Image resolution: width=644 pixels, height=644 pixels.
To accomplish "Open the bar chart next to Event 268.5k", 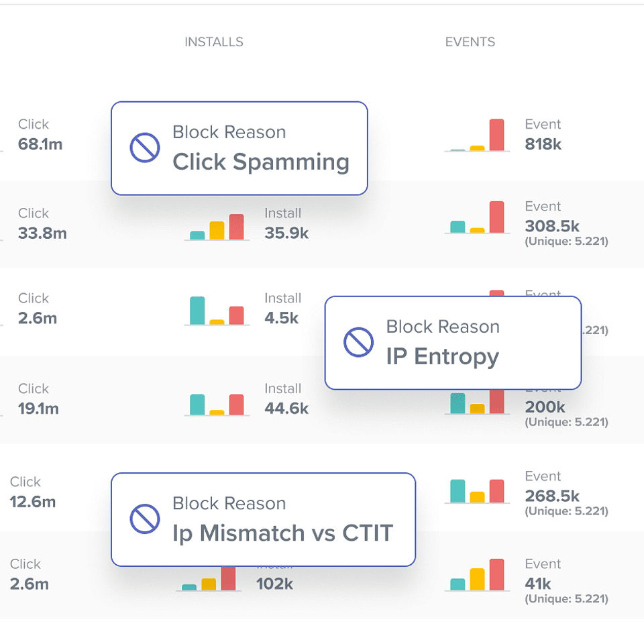I will point(477,491).
